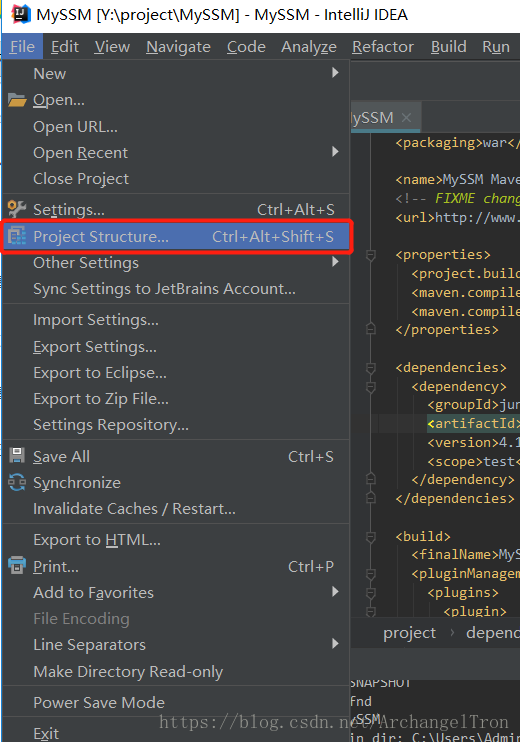
Task: Open the Analyze menu
Action: click(x=309, y=46)
